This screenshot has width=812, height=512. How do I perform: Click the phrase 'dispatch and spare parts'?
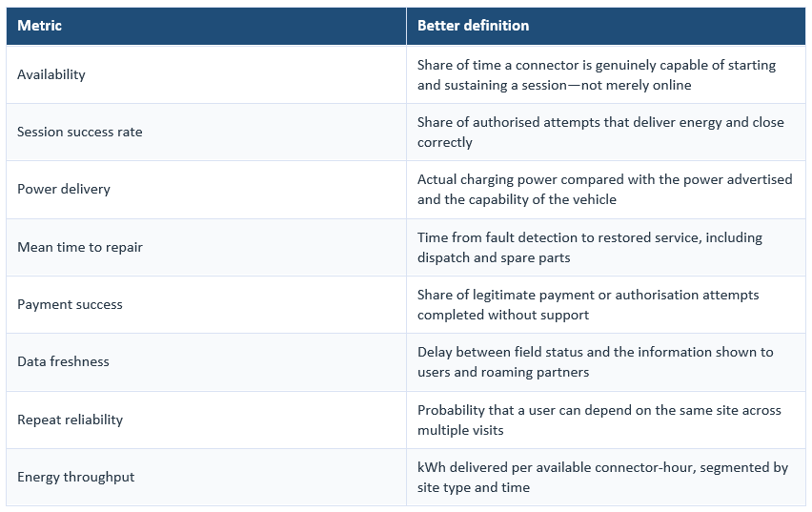494,257
